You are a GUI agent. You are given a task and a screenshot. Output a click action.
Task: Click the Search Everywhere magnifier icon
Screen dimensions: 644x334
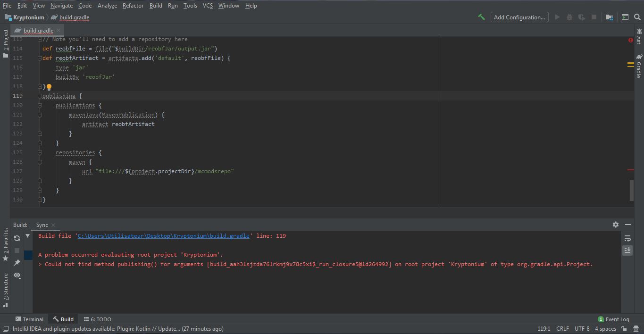[637, 17]
